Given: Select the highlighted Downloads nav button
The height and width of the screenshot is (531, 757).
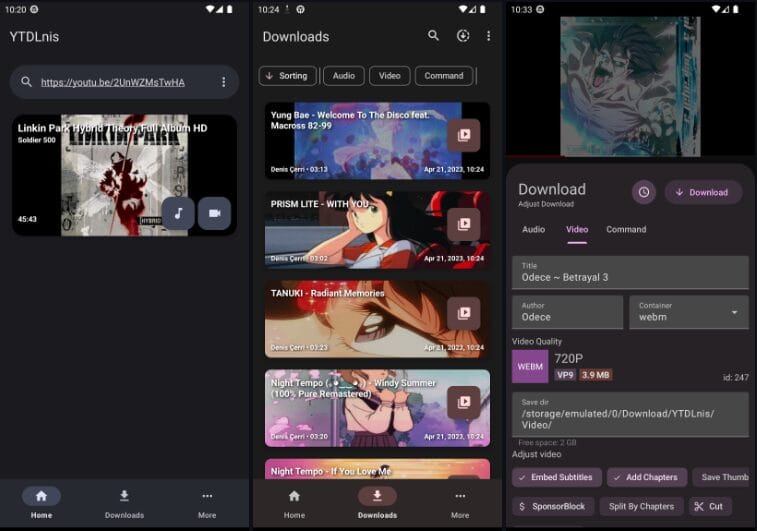Looking at the screenshot, I should (378, 503).
